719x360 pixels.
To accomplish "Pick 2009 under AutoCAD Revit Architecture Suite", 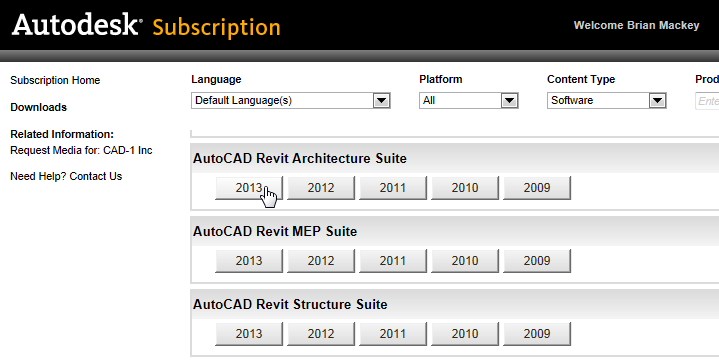I will pyautogui.click(x=537, y=188).
